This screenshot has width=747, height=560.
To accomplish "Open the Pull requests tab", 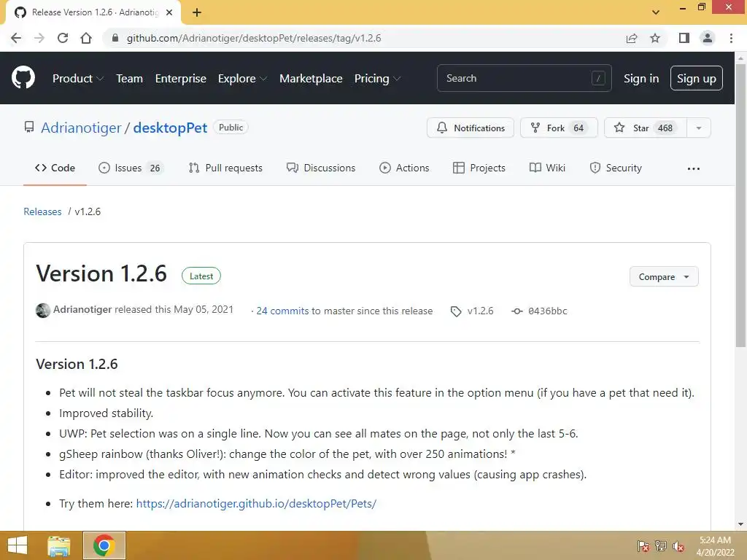I will pos(225,168).
